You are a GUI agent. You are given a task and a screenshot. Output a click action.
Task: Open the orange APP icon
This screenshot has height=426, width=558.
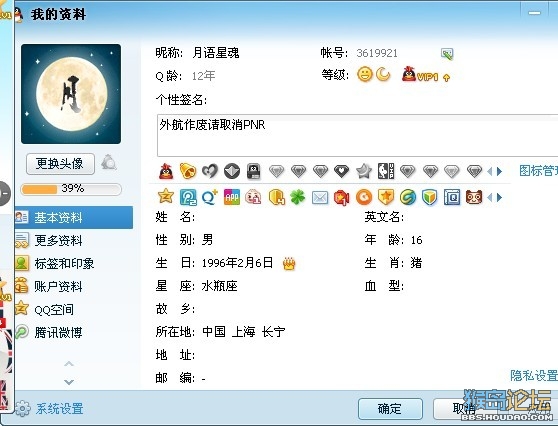point(232,197)
